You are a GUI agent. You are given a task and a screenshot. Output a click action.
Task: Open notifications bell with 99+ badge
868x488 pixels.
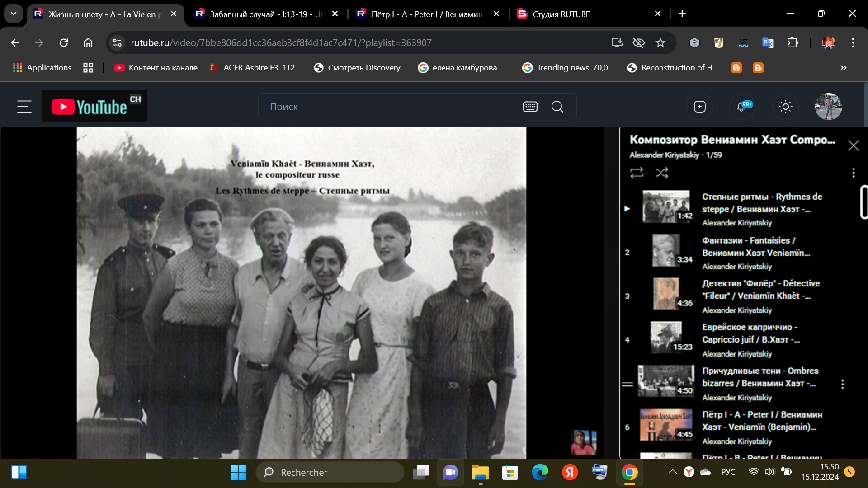(x=742, y=107)
